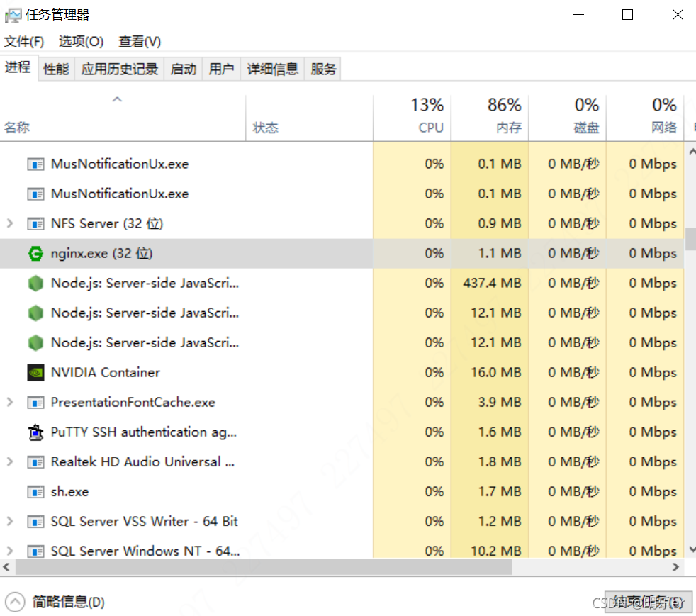Click the 10.2 MB memory value

click(496, 551)
